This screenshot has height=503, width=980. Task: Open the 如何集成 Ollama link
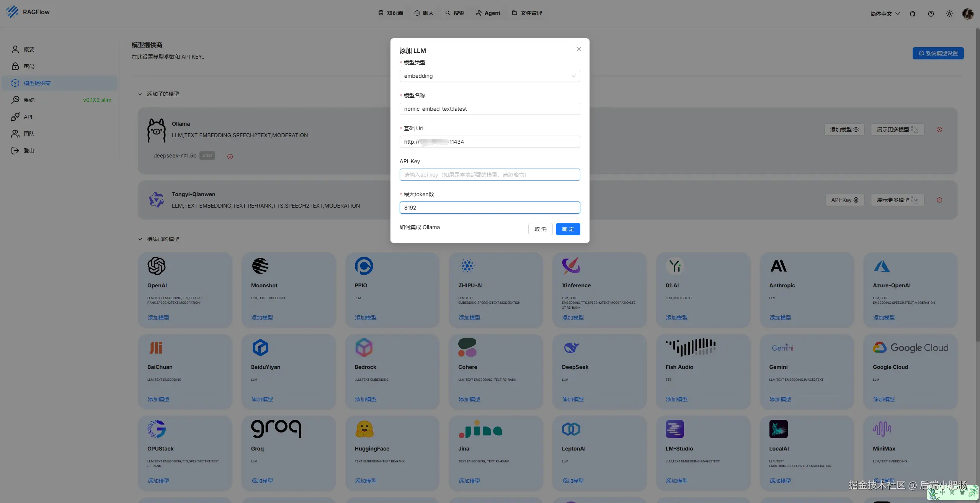pyautogui.click(x=420, y=227)
